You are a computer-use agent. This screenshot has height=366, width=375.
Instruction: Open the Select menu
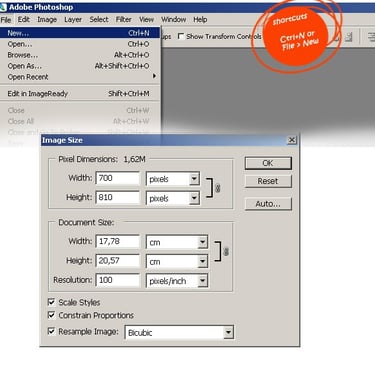(99, 20)
